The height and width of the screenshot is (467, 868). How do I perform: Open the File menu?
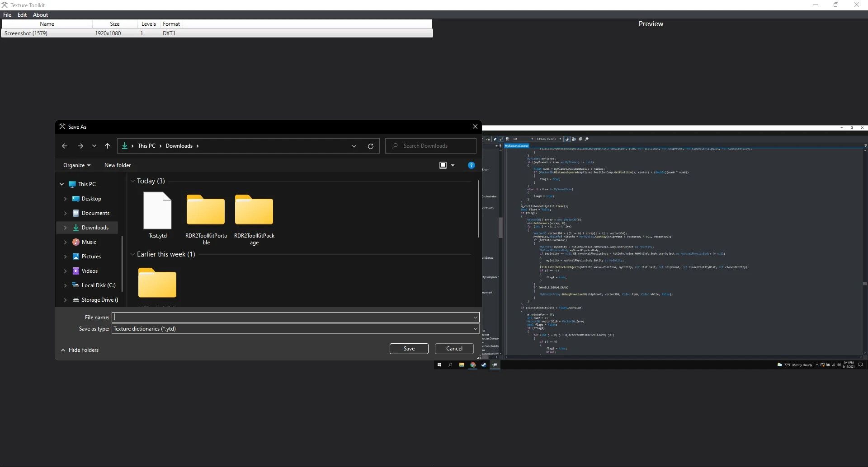point(7,15)
